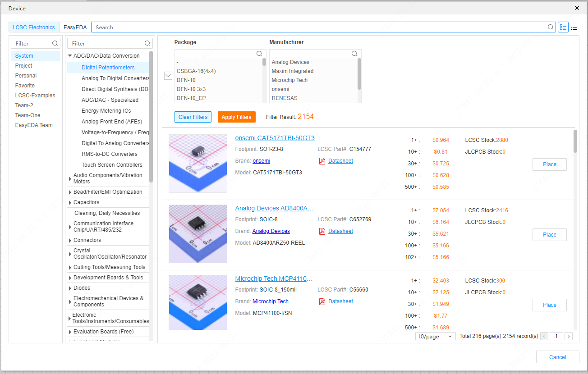
Task: Select Project library
Action: (36, 66)
